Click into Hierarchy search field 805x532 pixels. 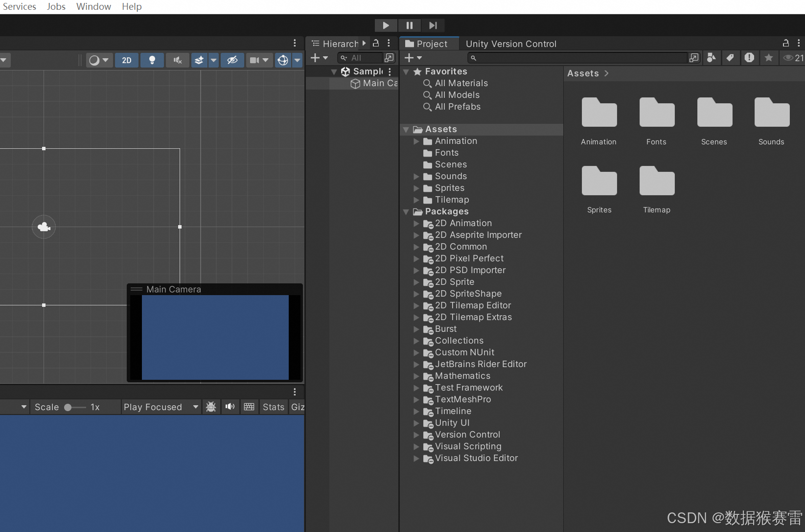point(360,58)
